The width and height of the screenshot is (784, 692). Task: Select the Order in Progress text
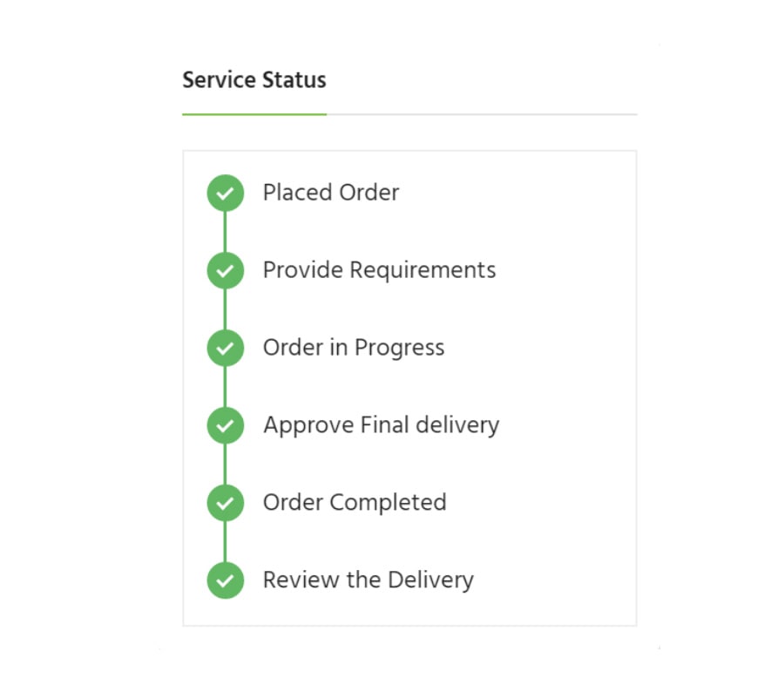[x=354, y=349]
